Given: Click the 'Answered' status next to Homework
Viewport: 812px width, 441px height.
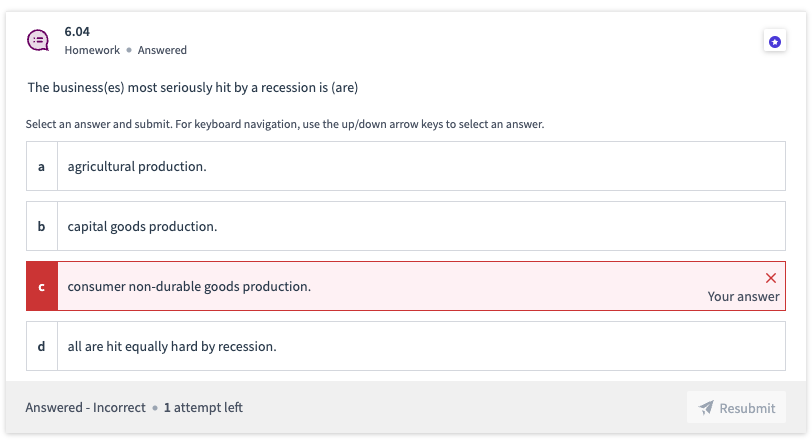Looking at the screenshot, I should [x=162, y=50].
